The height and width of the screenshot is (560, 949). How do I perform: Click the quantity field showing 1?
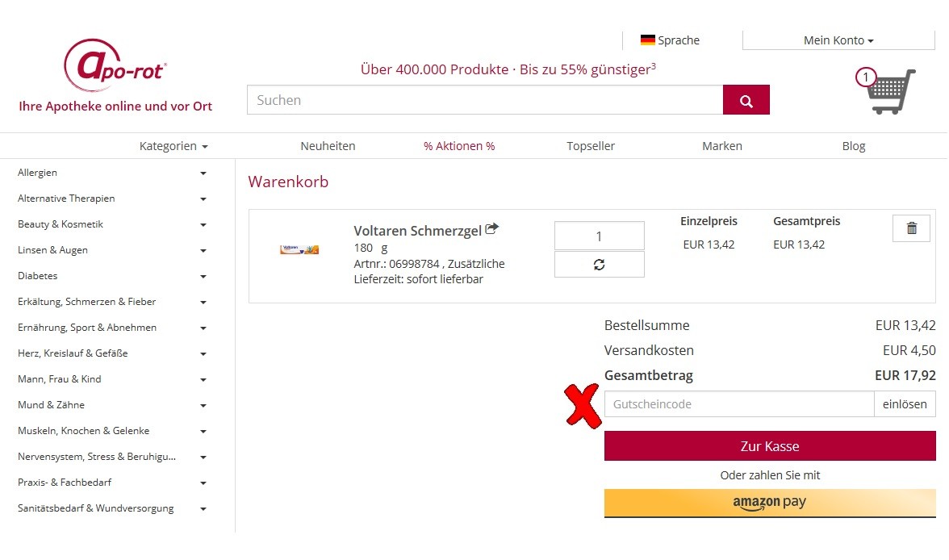coord(599,236)
